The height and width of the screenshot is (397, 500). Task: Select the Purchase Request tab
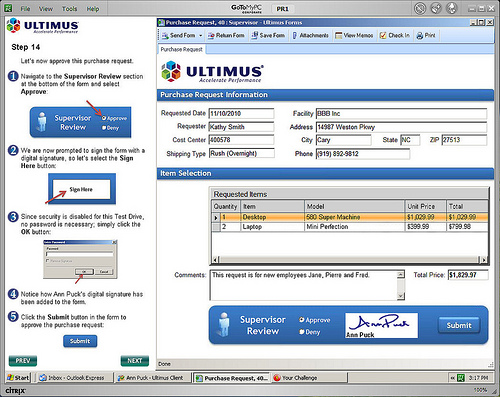click(x=182, y=49)
